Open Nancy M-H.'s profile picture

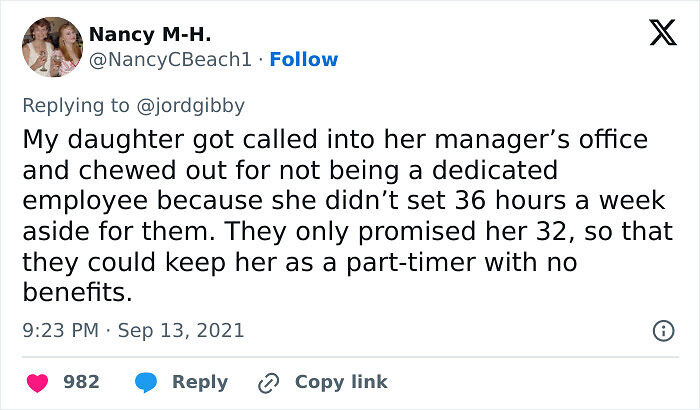coord(49,47)
